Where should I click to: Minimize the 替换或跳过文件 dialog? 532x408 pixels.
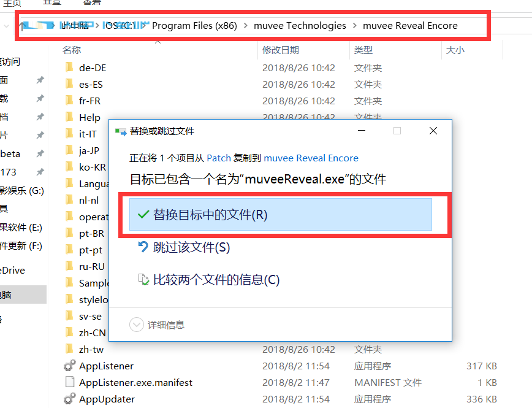tap(362, 131)
